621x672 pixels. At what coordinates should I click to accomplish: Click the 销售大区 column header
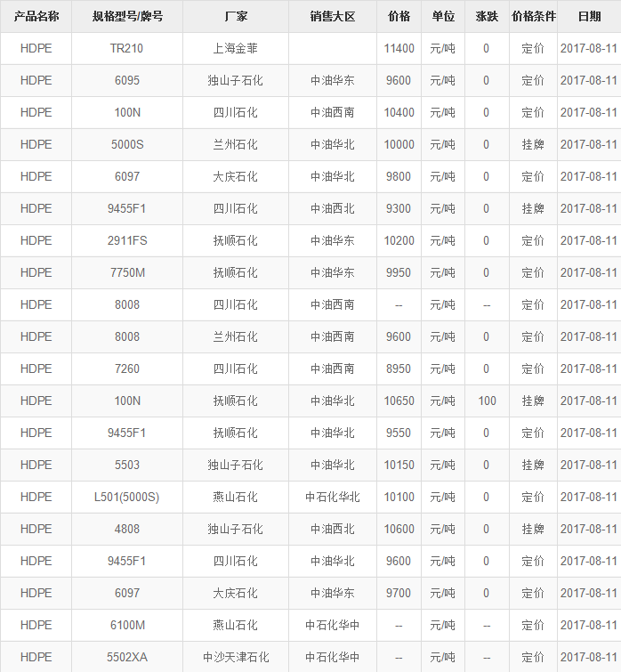click(333, 16)
